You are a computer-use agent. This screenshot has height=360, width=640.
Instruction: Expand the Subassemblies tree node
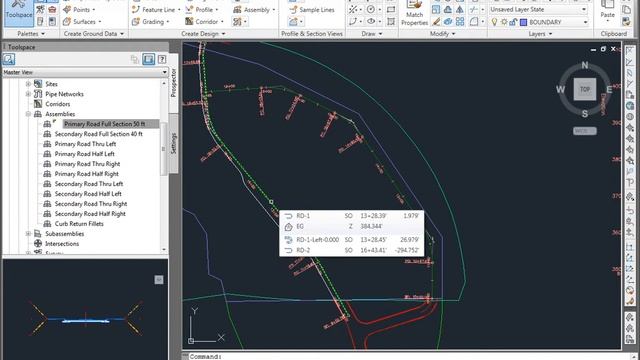28,234
